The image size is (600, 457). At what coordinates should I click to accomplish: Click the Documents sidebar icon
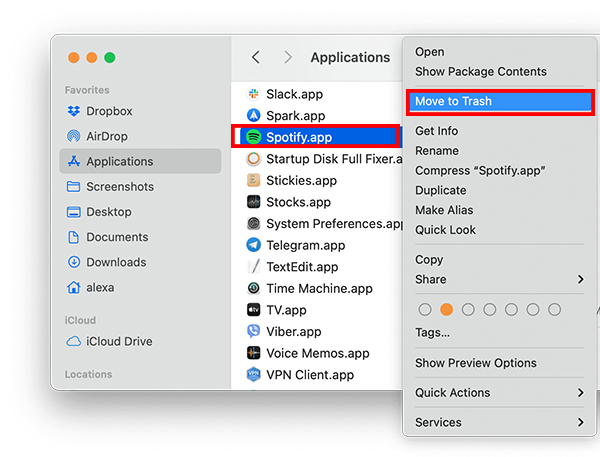[73, 237]
